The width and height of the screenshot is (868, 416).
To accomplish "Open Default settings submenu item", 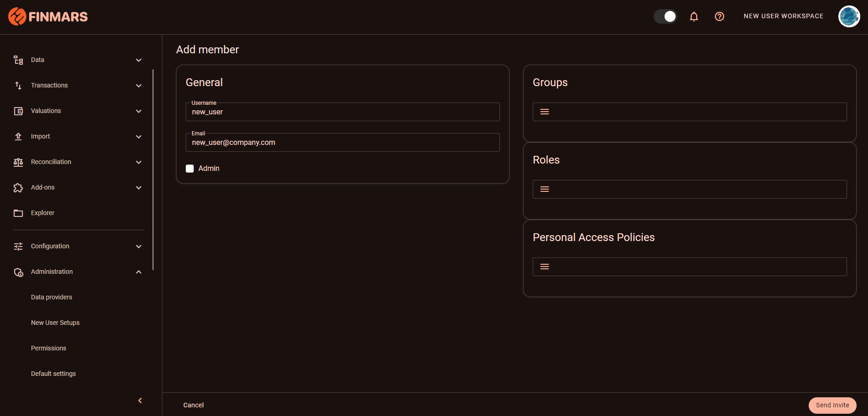I will (53, 374).
